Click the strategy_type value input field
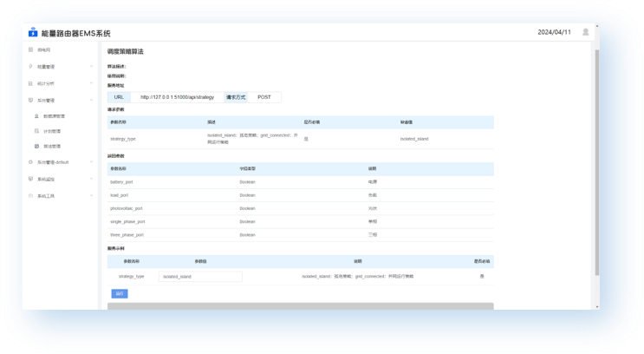The width and height of the screenshot is (644, 354). [x=200, y=276]
